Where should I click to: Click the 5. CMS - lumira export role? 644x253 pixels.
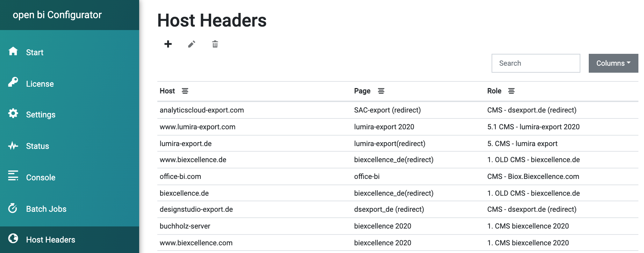[x=522, y=144]
